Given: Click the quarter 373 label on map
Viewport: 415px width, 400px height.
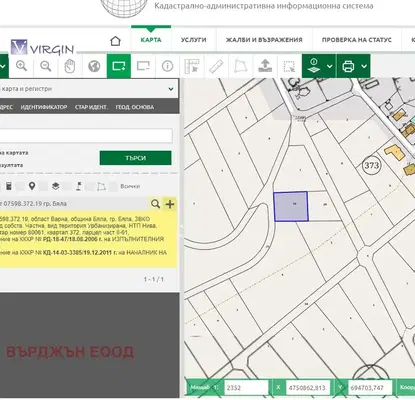Looking at the screenshot, I should (x=372, y=165).
